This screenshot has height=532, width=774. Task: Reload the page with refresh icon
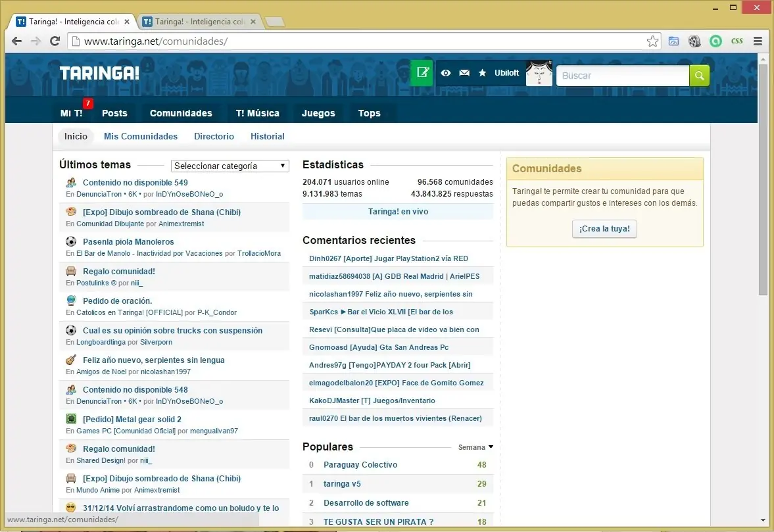coord(55,41)
